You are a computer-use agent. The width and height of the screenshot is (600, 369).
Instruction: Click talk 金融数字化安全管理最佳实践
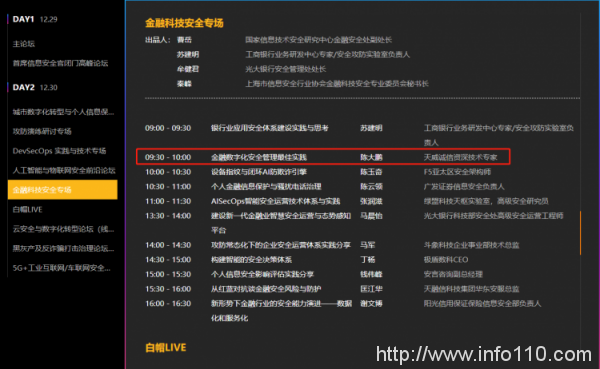tap(259, 157)
